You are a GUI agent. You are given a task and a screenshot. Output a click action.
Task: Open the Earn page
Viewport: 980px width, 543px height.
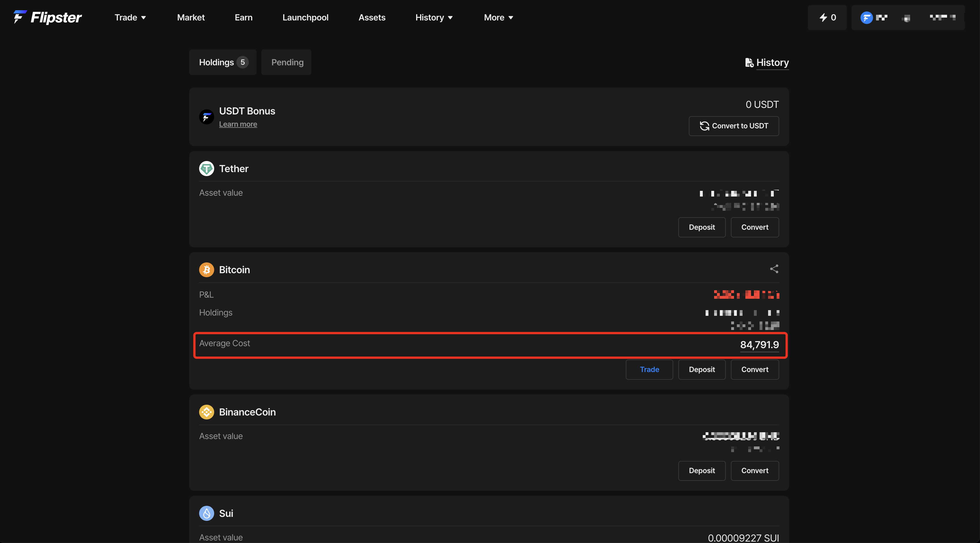pyautogui.click(x=243, y=18)
